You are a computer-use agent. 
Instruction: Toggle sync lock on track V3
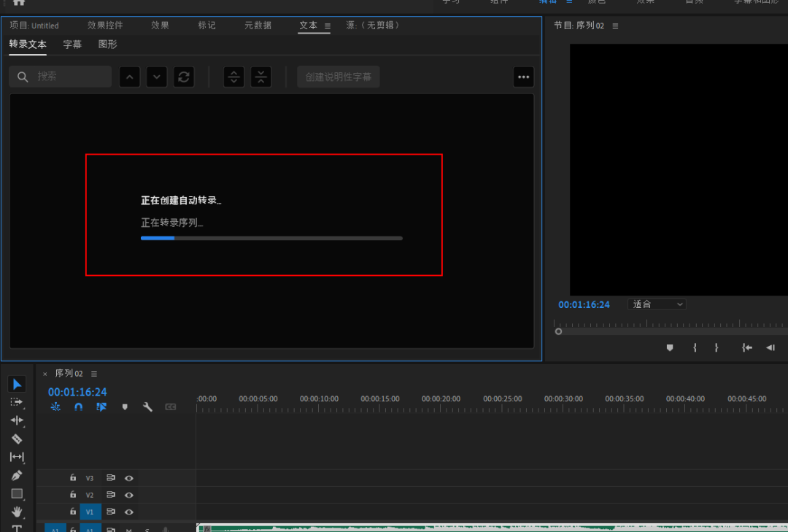click(111, 478)
